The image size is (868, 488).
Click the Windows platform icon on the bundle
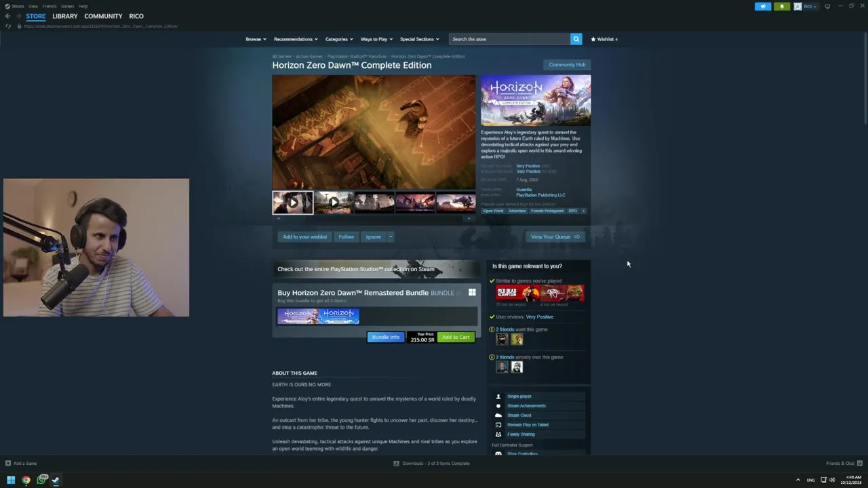click(x=472, y=293)
